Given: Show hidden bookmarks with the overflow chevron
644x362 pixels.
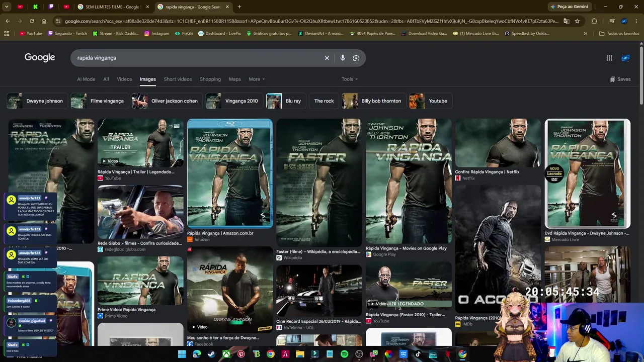Looking at the screenshot, I should pos(585,34).
